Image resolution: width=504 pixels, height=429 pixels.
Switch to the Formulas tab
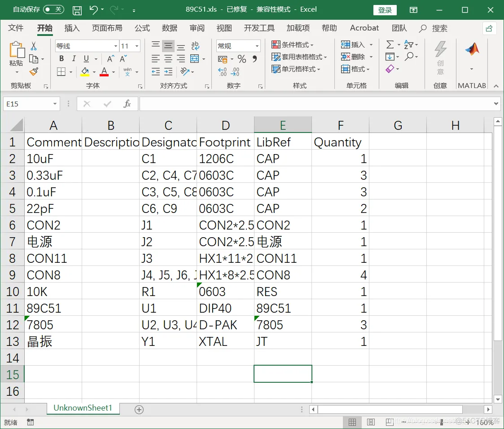point(142,28)
